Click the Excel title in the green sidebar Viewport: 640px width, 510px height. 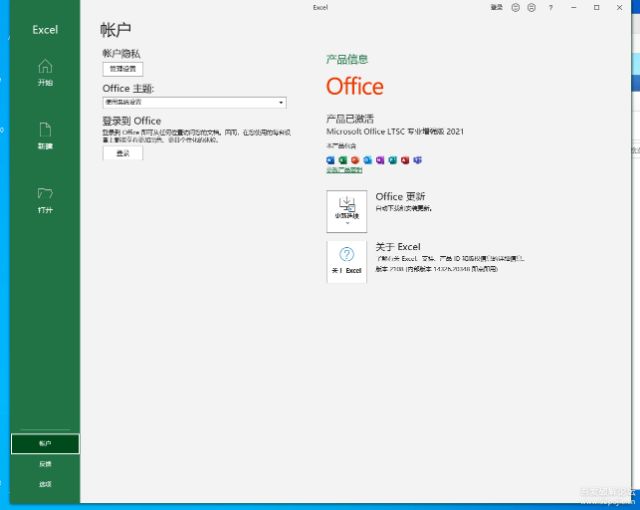pos(45,30)
